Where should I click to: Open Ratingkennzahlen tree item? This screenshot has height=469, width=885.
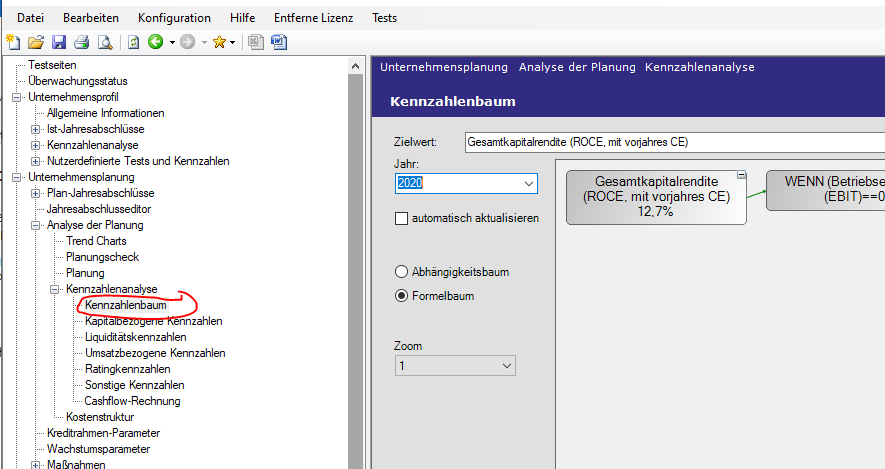click(128, 369)
